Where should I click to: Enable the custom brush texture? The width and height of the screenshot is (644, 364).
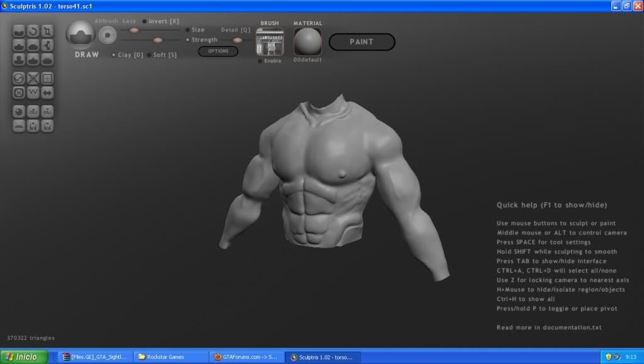pos(260,61)
